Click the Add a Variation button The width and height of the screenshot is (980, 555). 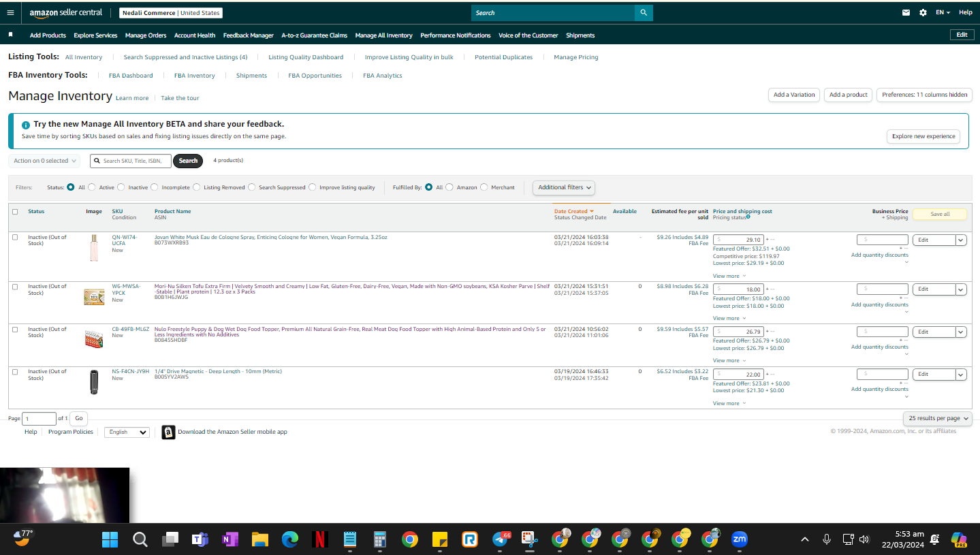794,95
